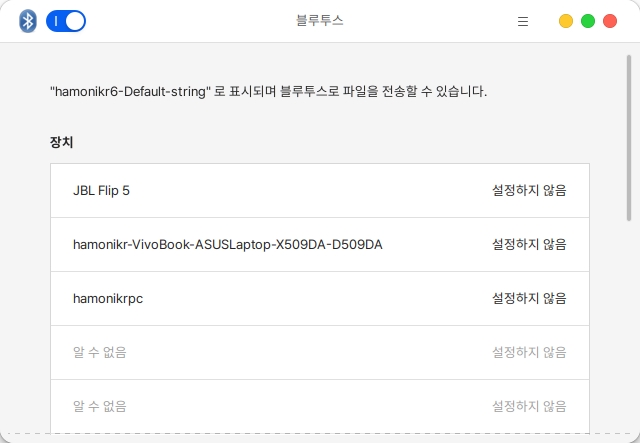Click the 장치 section heading
Image resolution: width=640 pixels, height=443 pixels.
tap(62, 142)
